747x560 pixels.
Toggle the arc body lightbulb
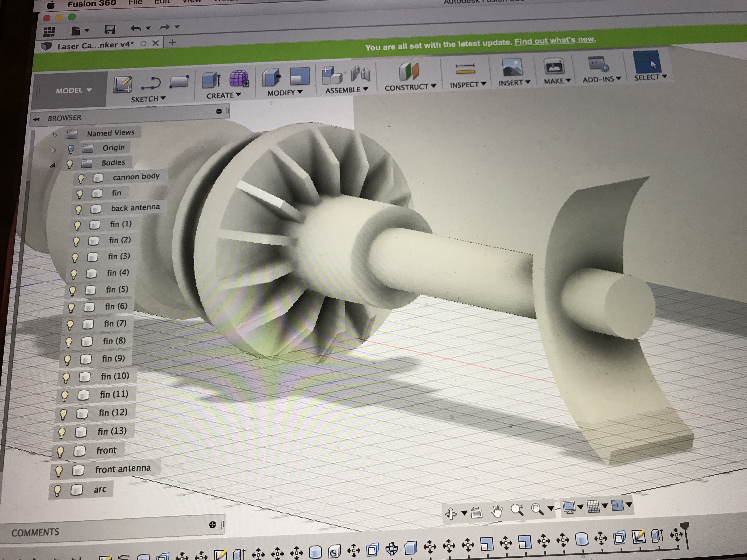(x=57, y=490)
